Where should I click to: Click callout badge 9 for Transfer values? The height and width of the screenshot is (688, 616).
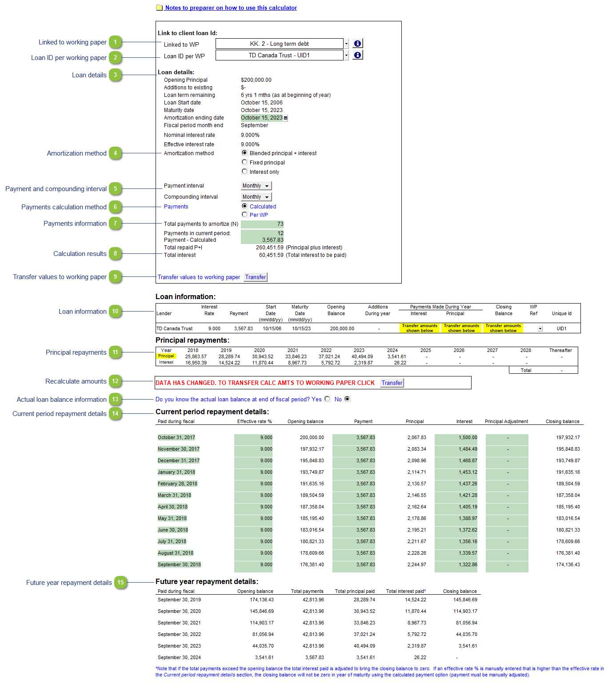coord(115,276)
